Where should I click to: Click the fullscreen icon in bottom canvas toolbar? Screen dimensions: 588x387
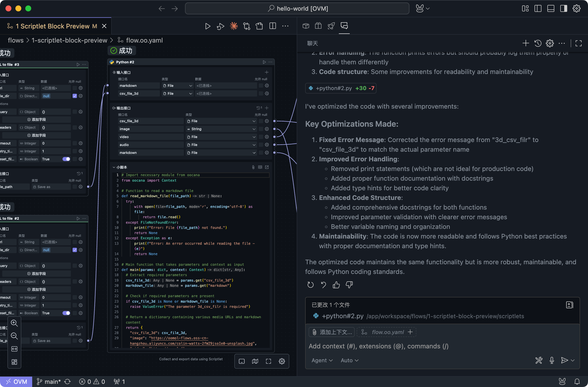(268, 361)
